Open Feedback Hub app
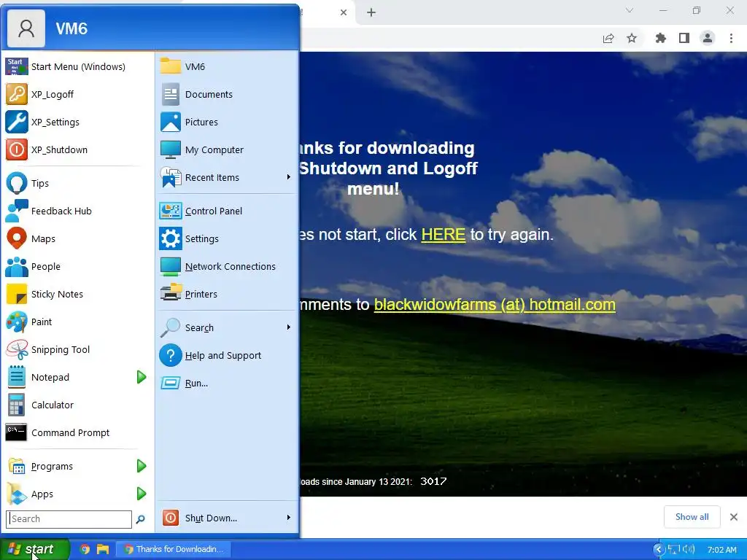The image size is (747, 560). tap(79, 211)
